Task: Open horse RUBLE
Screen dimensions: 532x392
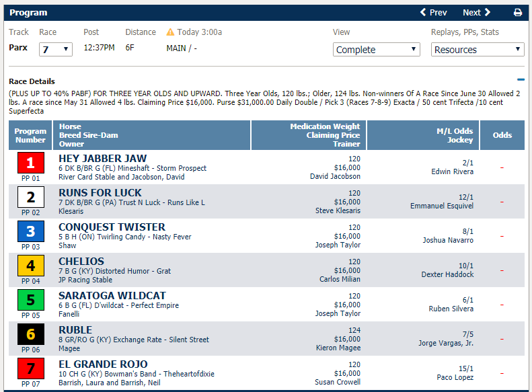Action: point(75,329)
